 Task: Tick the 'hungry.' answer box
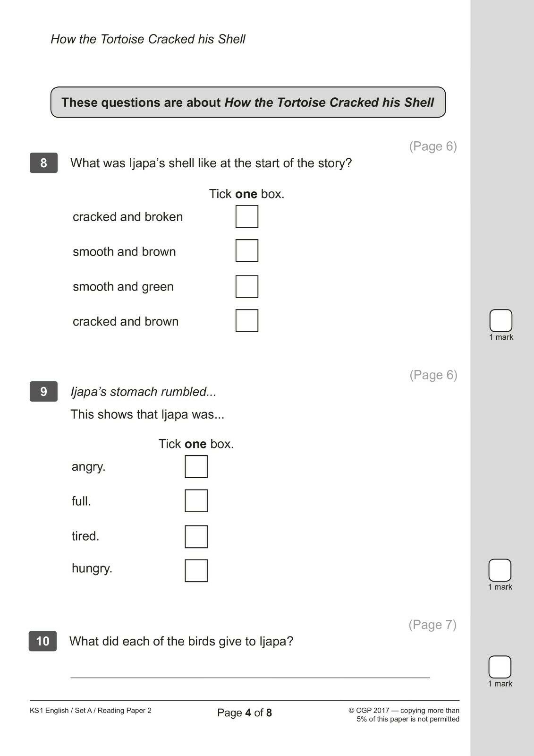196,571
